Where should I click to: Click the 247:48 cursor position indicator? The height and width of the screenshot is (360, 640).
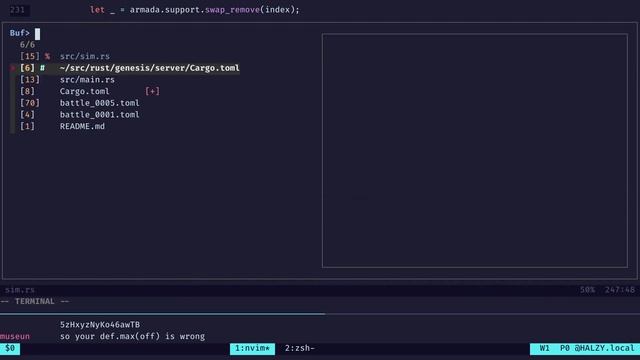(x=620, y=290)
